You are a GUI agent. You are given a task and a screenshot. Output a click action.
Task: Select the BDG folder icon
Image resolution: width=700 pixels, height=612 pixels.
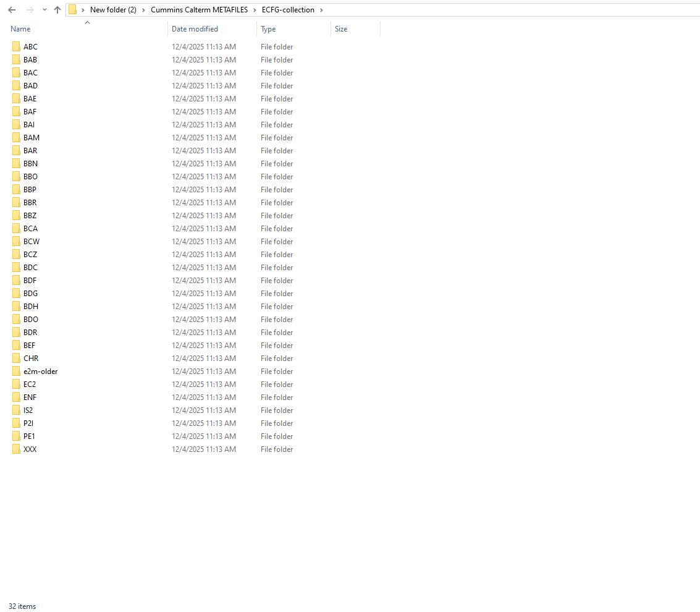17,293
